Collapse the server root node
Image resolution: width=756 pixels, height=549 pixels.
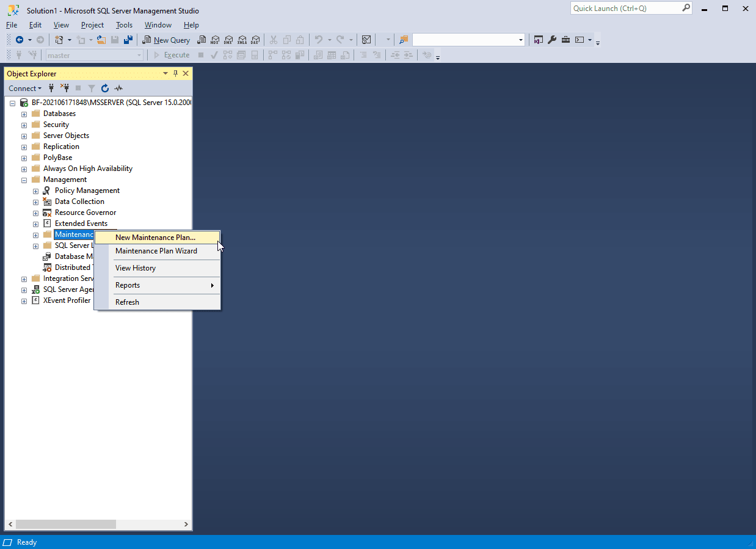[13, 103]
